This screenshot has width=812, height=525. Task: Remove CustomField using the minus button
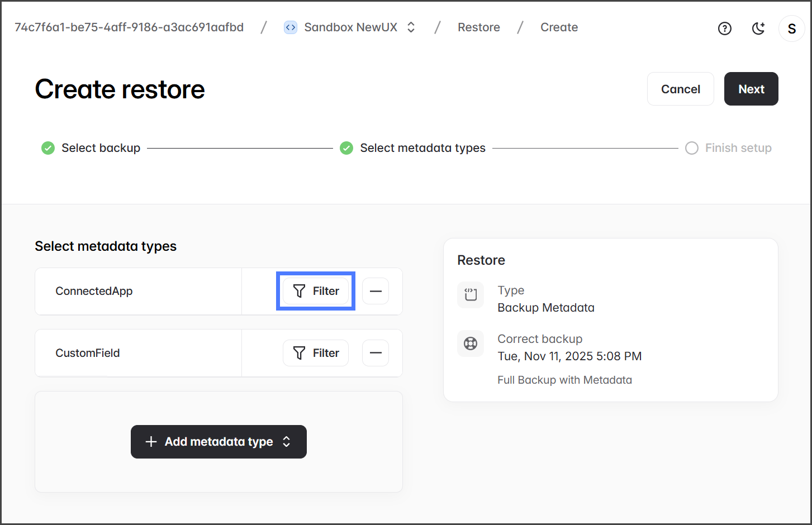coord(376,353)
